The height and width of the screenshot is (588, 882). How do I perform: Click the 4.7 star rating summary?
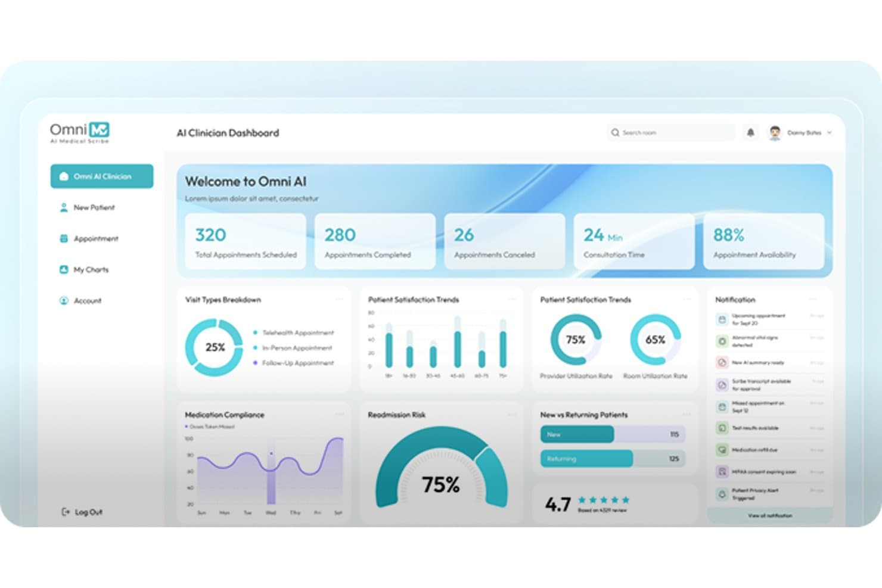click(587, 504)
